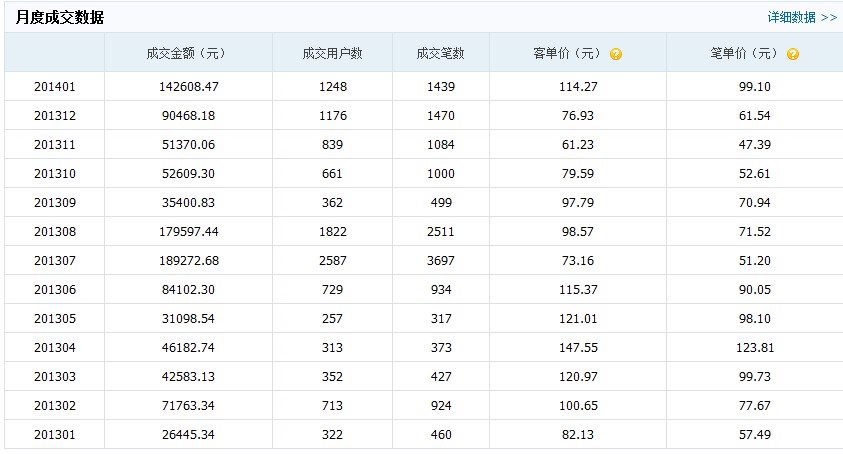This screenshot has width=843, height=454.
Task: Click the transaction count 3697 cell
Action: [x=440, y=261]
